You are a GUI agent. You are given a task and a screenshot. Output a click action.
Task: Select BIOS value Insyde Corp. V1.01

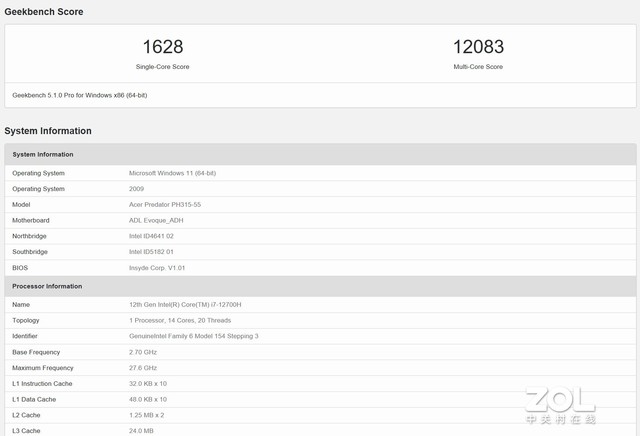157,268
